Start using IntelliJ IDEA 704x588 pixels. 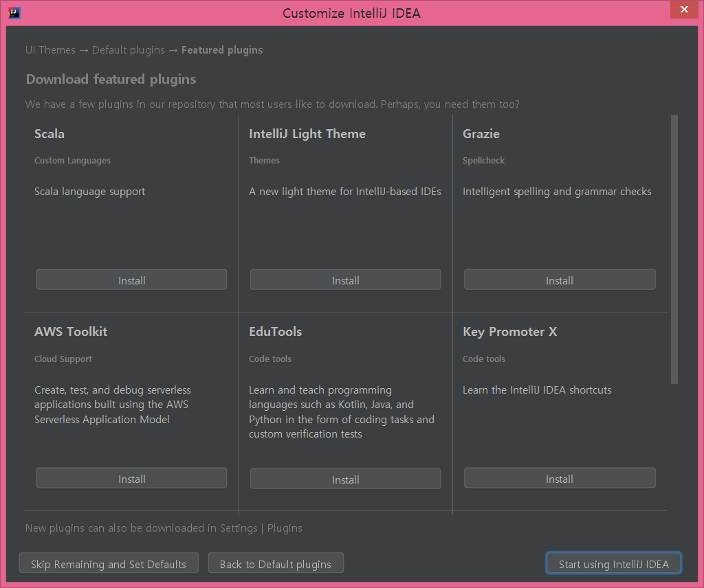(x=613, y=563)
